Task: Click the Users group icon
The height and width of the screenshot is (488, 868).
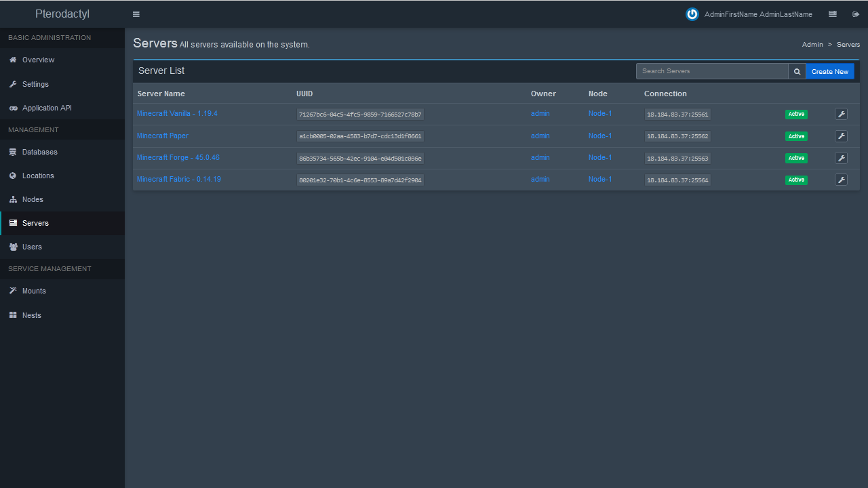Action: (13, 247)
